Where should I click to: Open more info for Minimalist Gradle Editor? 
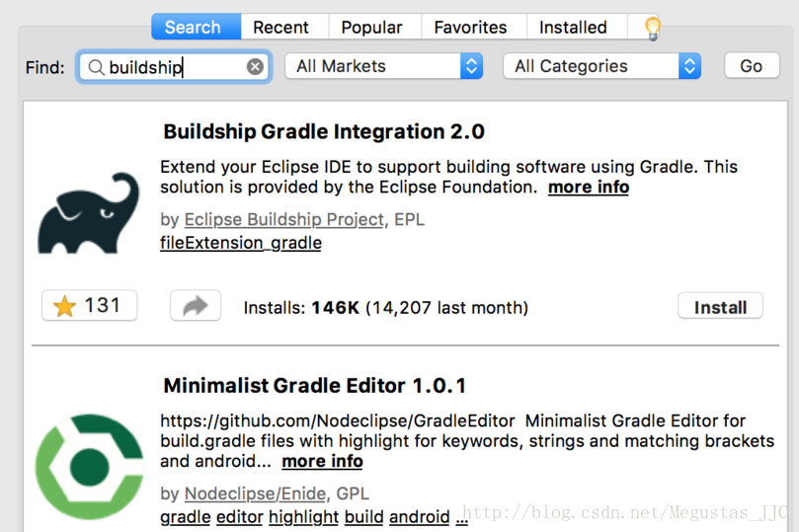323,461
